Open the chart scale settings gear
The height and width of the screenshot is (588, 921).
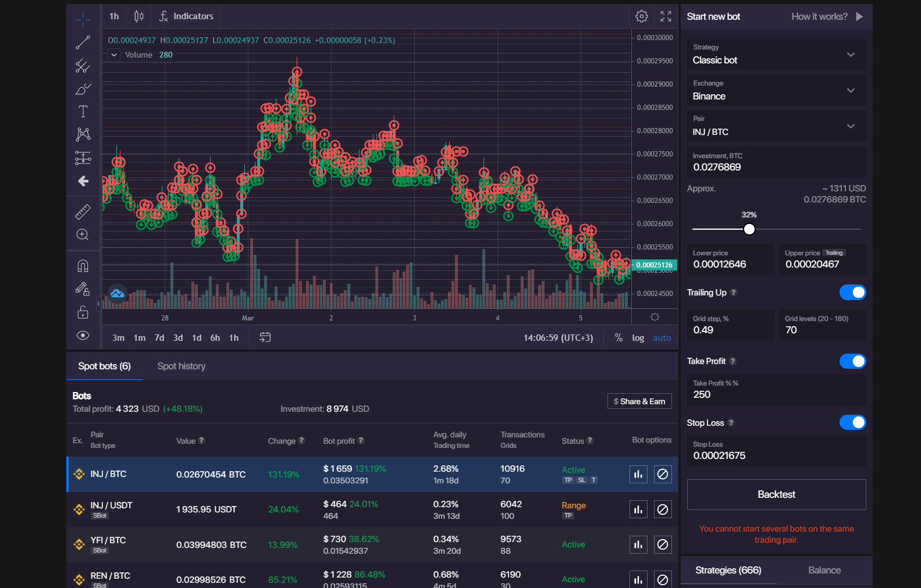655,317
